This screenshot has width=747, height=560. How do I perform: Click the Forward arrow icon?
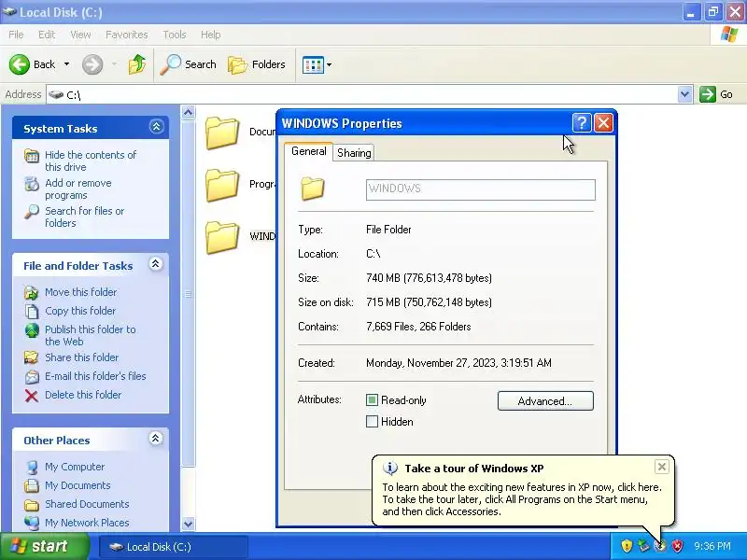click(x=92, y=64)
